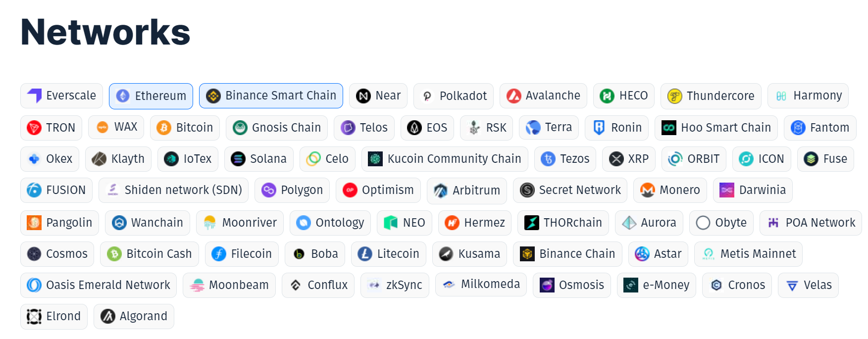Image resolution: width=868 pixels, height=339 pixels.
Task: Click the THORchain logo icon
Action: [x=532, y=223]
